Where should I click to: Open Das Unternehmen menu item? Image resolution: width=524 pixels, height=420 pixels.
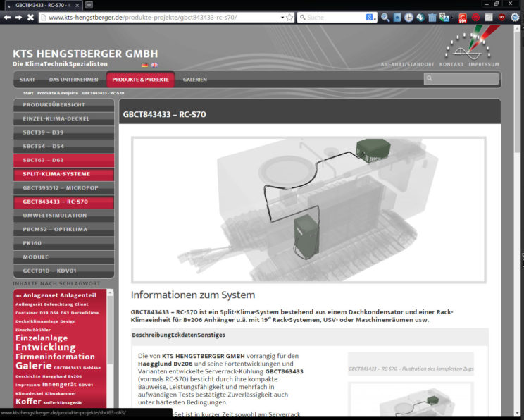73,80
